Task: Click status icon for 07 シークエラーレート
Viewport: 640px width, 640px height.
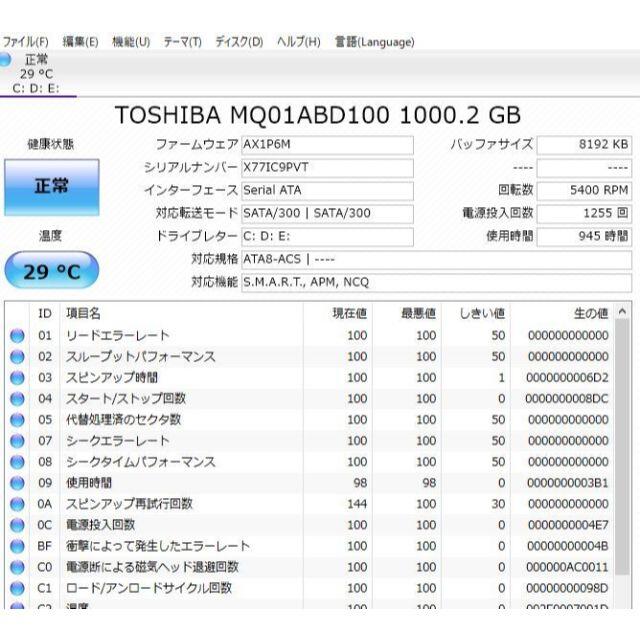Action: 17,441
